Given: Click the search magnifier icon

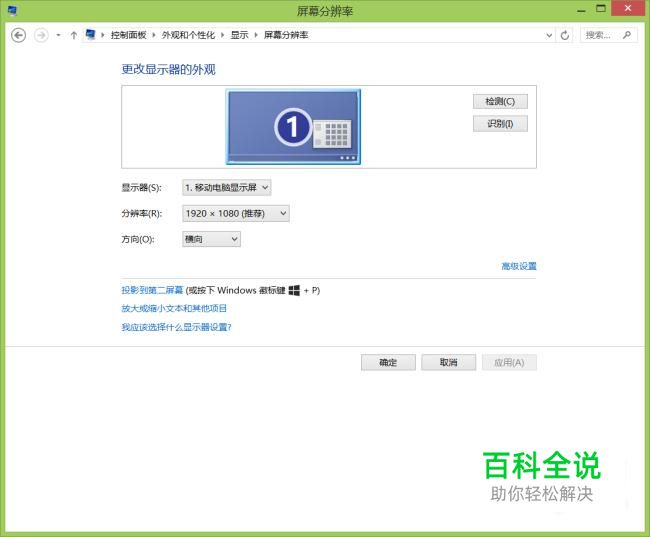Looking at the screenshot, I should point(627,35).
